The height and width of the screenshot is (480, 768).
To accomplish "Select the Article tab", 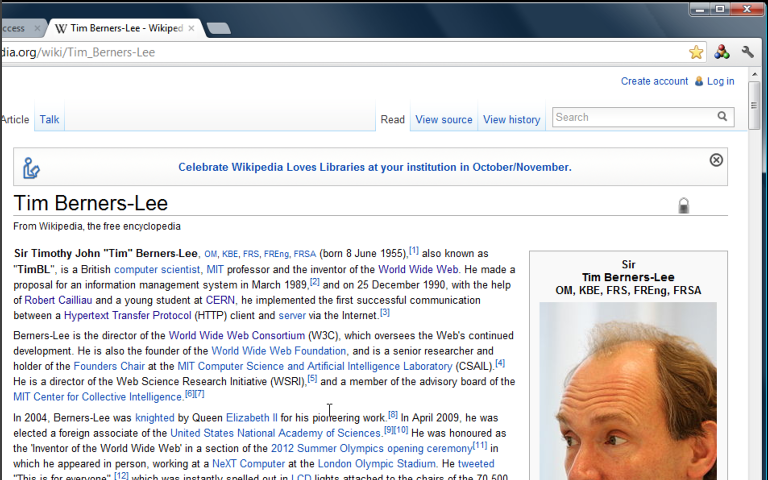I will 15,120.
